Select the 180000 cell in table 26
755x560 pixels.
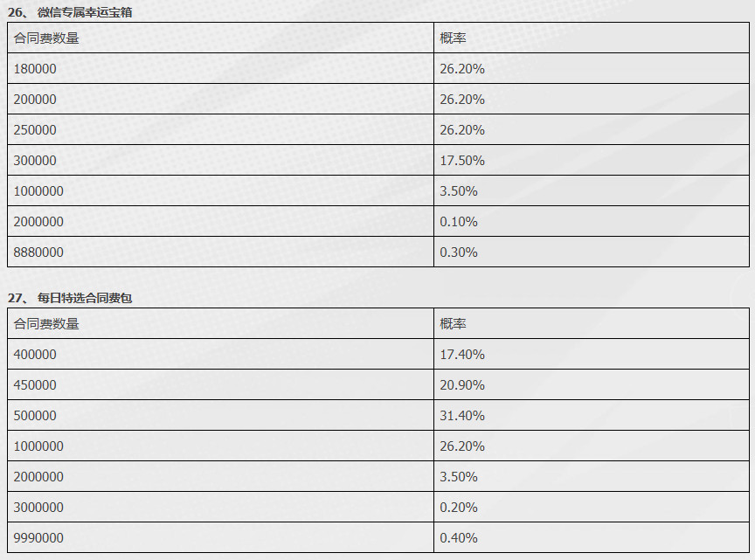tap(220, 68)
